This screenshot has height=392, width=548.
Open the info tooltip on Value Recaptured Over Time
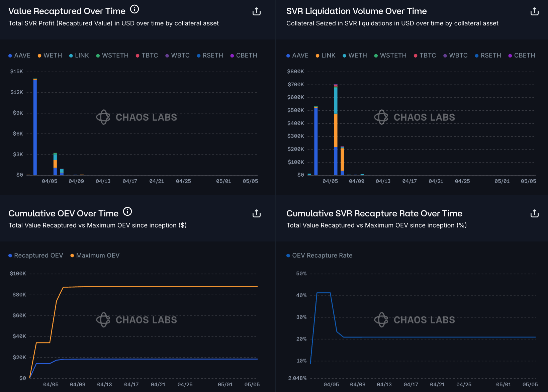coord(134,9)
